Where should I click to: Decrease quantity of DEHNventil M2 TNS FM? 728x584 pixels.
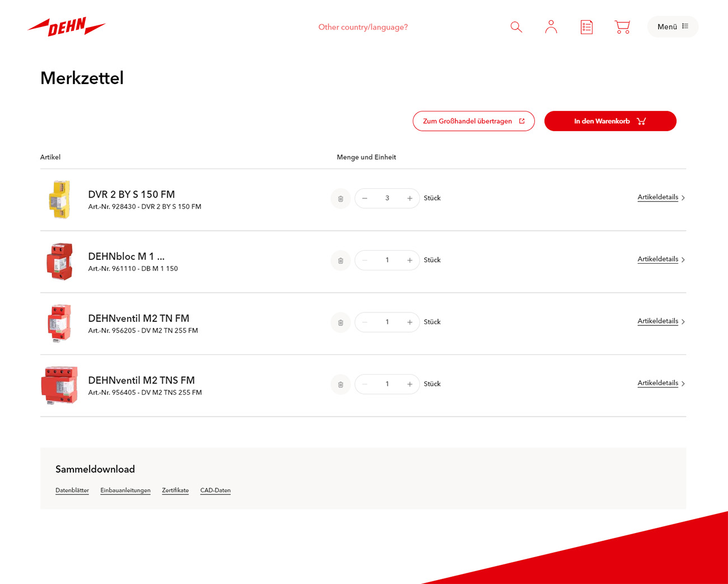pos(365,384)
